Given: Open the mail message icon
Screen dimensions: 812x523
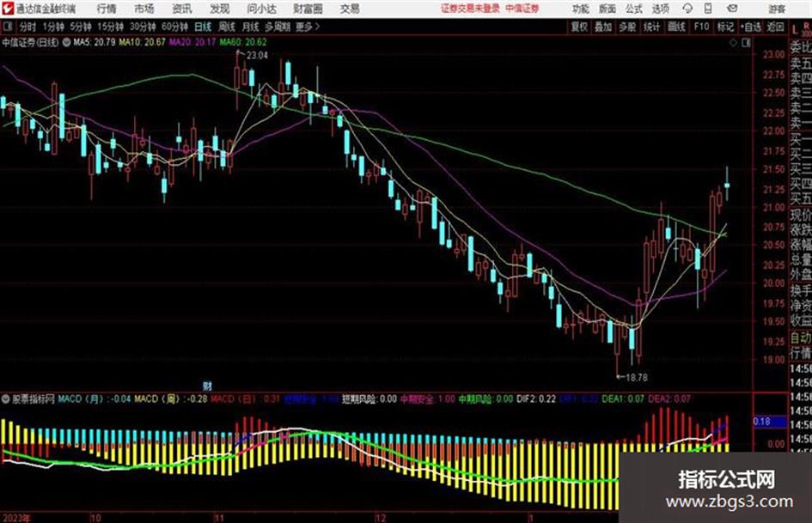Looking at the screenshot, I should tap(732, 9).
